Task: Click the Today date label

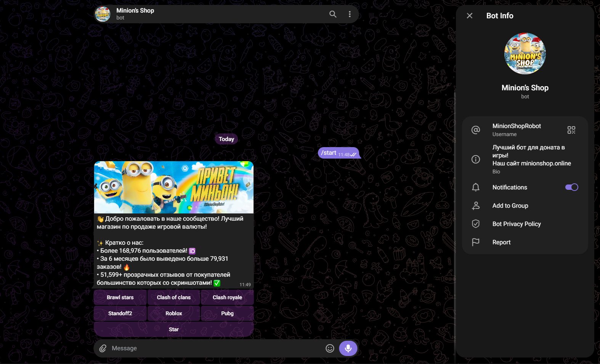Action: (226, 139)
